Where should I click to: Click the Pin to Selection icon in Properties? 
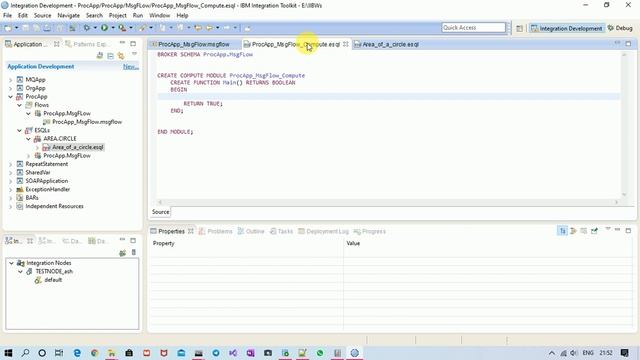(x=594, y=231)
